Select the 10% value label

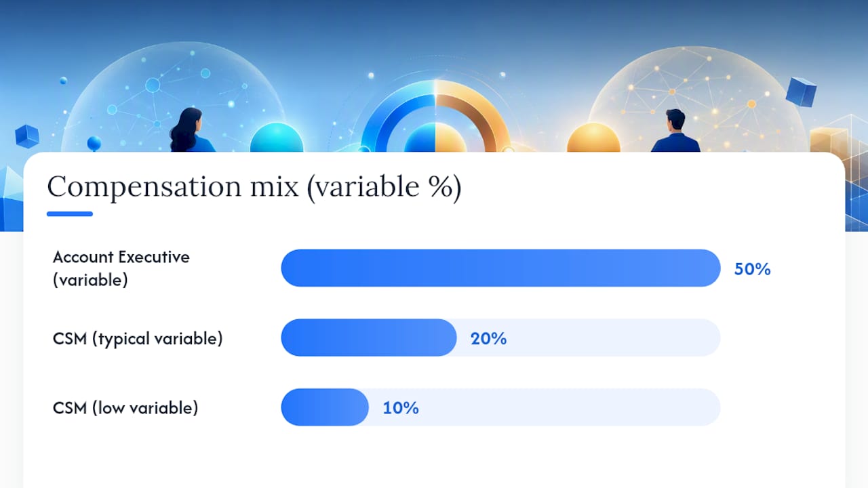[400, 408]
